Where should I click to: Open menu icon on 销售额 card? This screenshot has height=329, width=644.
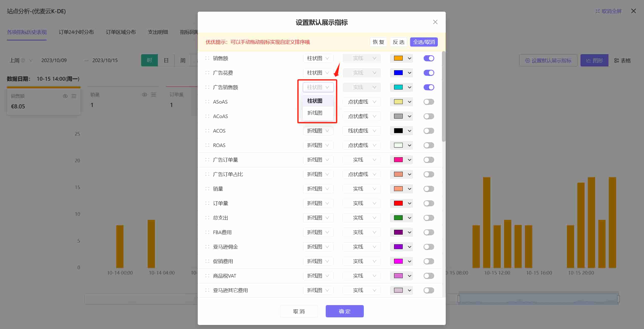click(x=74, y=96)
